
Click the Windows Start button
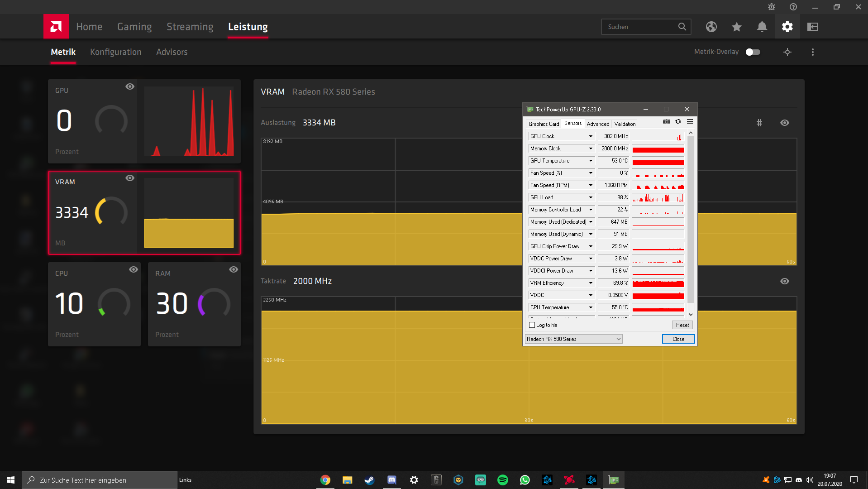tap(11, 480)
